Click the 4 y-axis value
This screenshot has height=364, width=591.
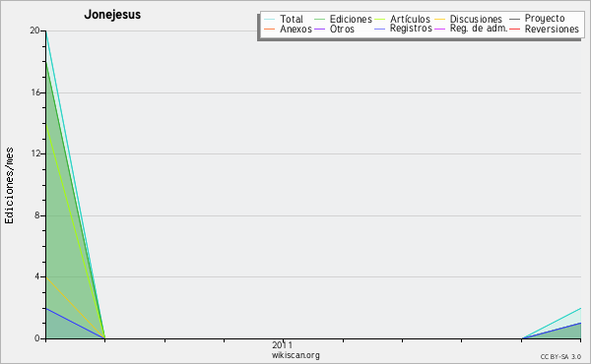(37, 276)
